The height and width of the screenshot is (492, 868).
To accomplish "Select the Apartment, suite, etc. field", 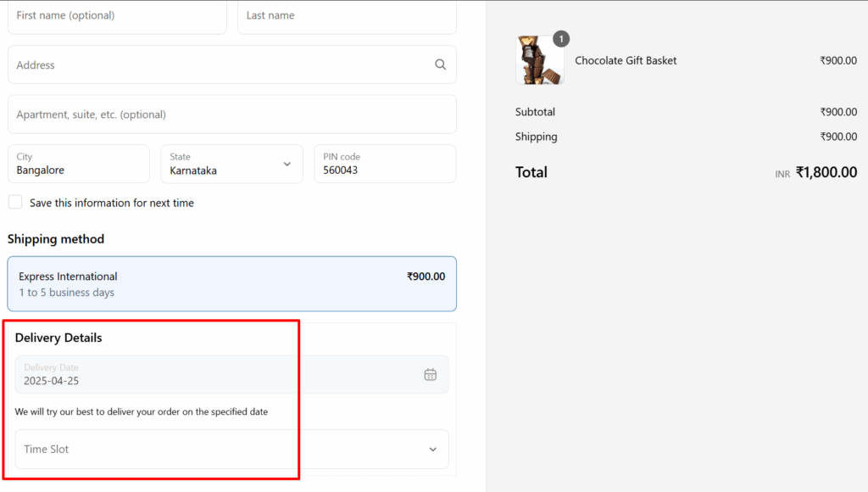I will (231, 115).
